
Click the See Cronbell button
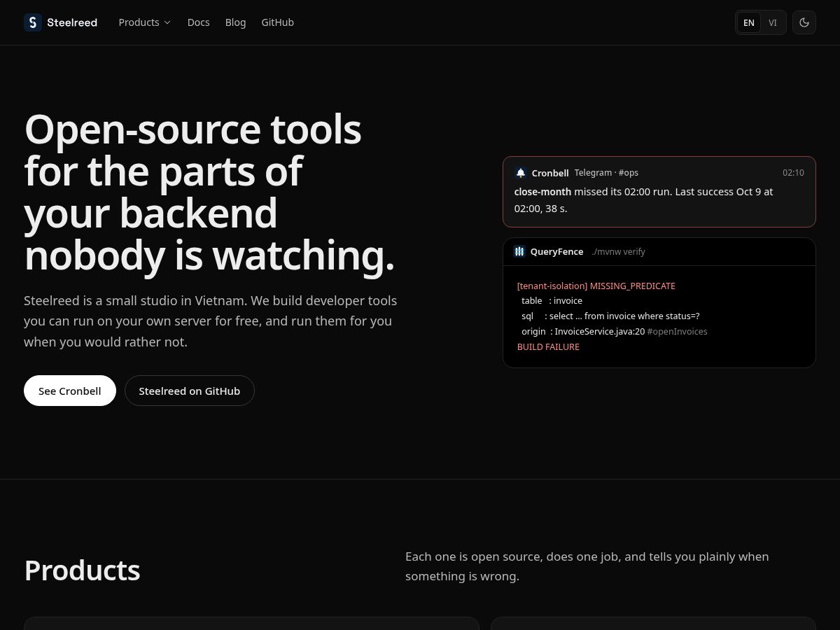point(70,391)
